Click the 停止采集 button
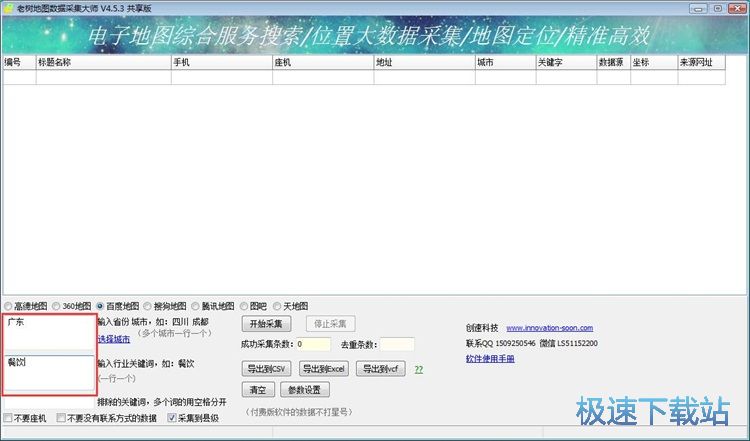The width and height of the screenshot is (750, 441). (330, 324)
